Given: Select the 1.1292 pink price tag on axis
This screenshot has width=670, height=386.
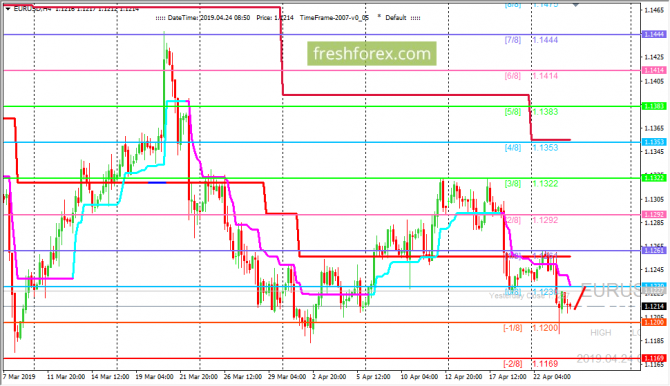Looking at the screenshot, I should pyautogui.click(x=654, y=215).
